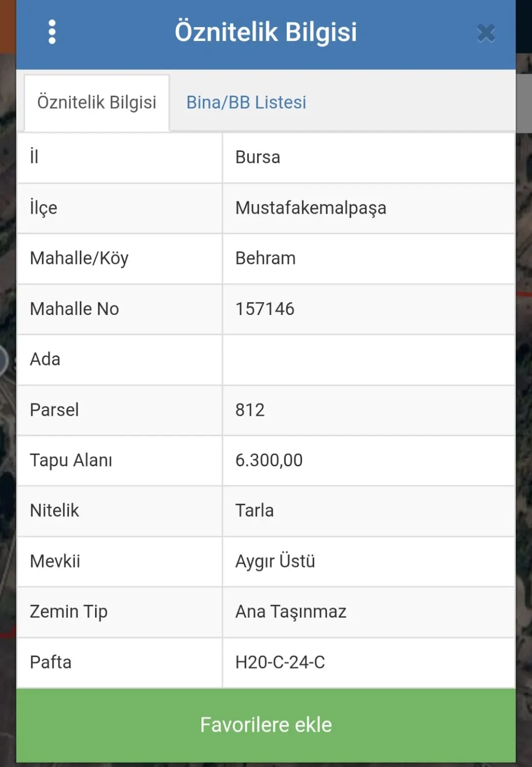Screen dimensions: 532x767
Task: Select the Mustafakemalpaşa district value
Action: 311,208
